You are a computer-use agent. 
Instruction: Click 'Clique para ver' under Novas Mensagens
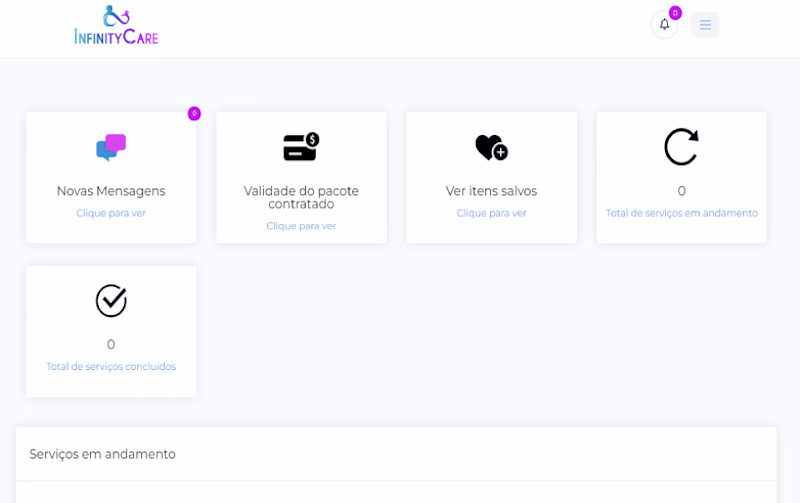click(x=111, y=213)
